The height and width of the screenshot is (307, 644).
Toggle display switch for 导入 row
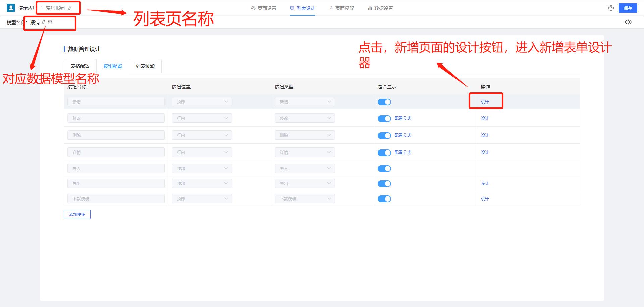(384, 169)
